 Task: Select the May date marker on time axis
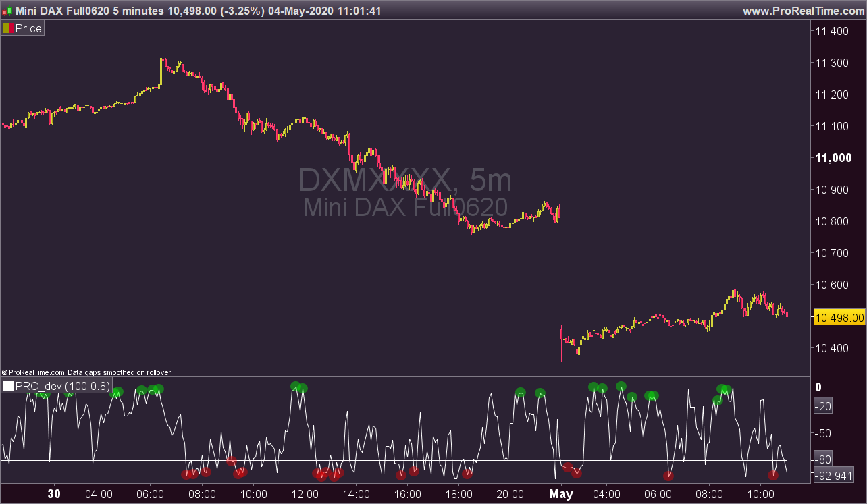(x=561, y=494)
